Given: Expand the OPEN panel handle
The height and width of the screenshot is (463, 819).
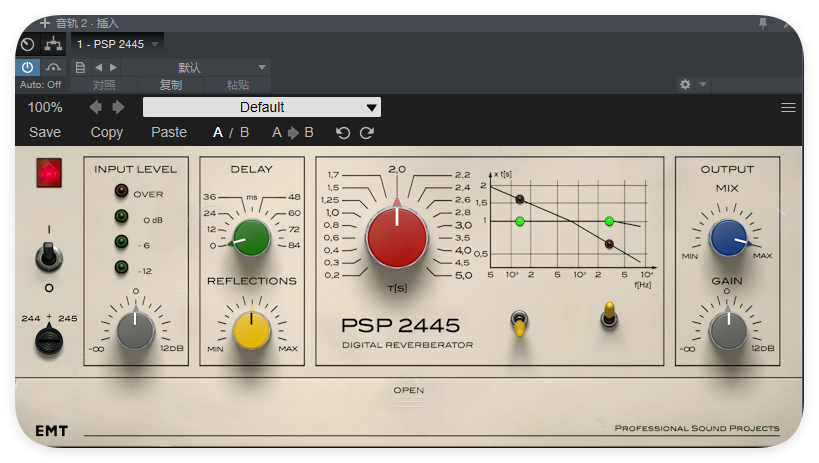Looking at the screenshot, I should coord(408,396).
